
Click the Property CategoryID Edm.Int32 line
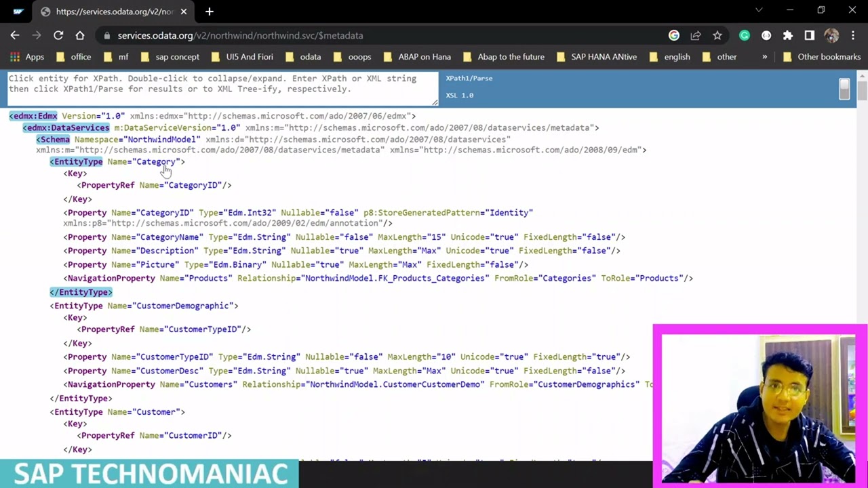298,218
